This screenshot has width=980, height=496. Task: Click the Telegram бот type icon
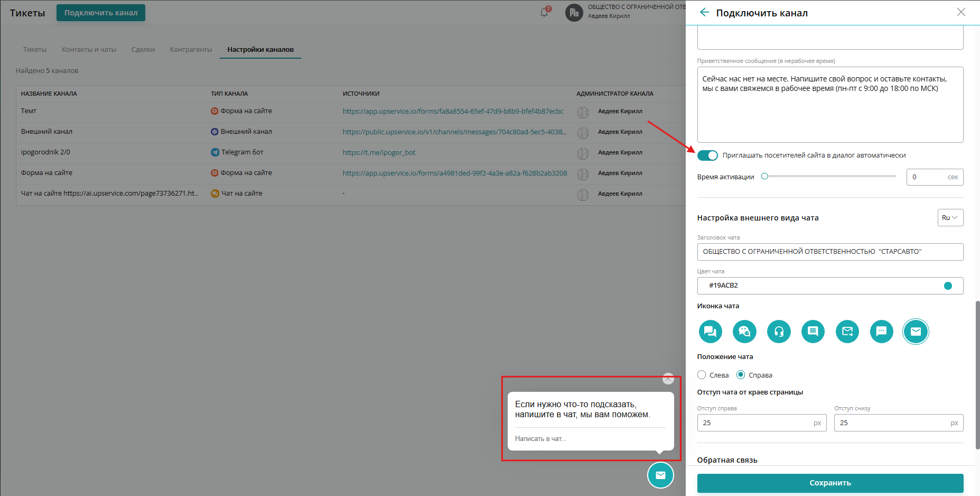(215, 152)
